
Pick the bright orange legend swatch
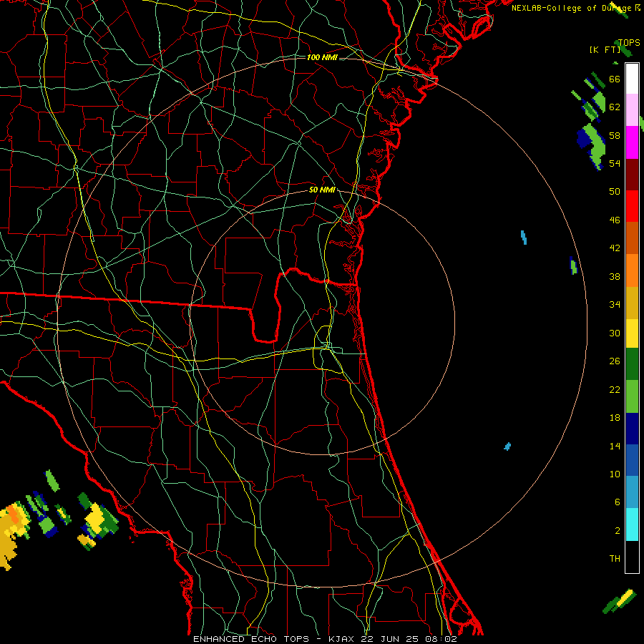(632, 270)
